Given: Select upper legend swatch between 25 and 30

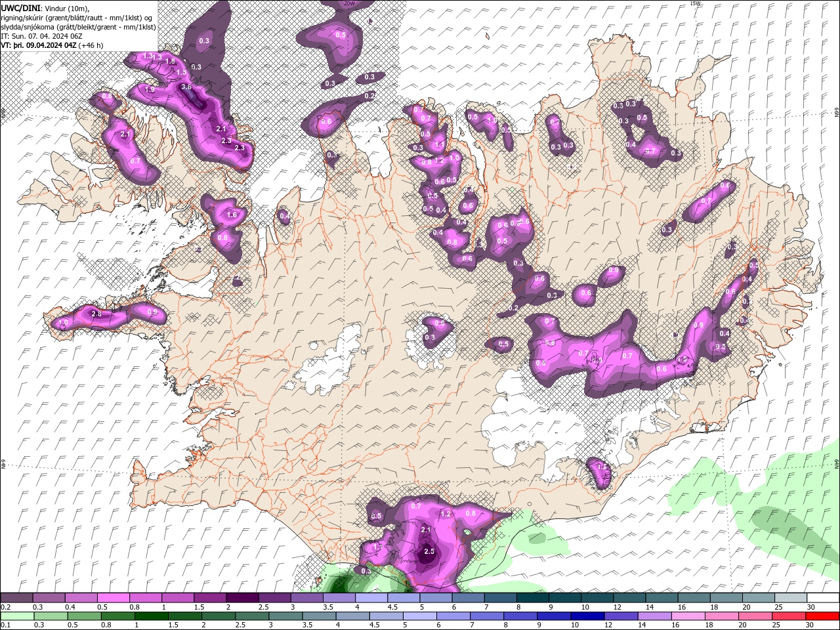Looking at the screenshot, I should (x=791, y=598).
